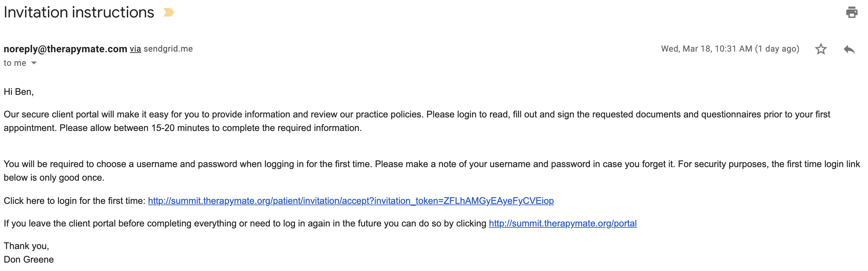Screen dimensions: 868x271
Task: Click the Don Greene signature name
Action: pyautogui.click(x=29, y=259)
